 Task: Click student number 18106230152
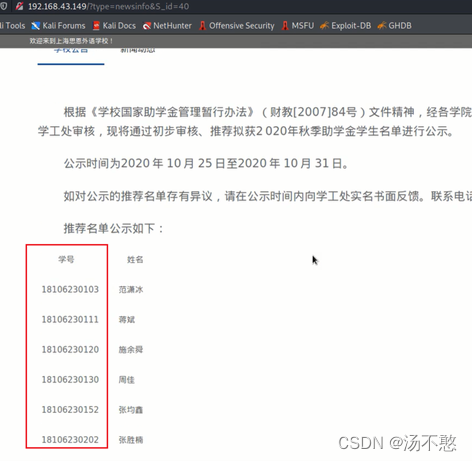(x=70, y=409)
